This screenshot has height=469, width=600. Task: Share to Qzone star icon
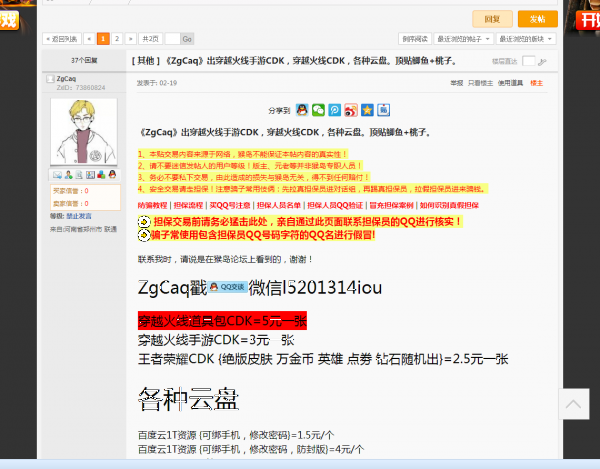(367, 110)
